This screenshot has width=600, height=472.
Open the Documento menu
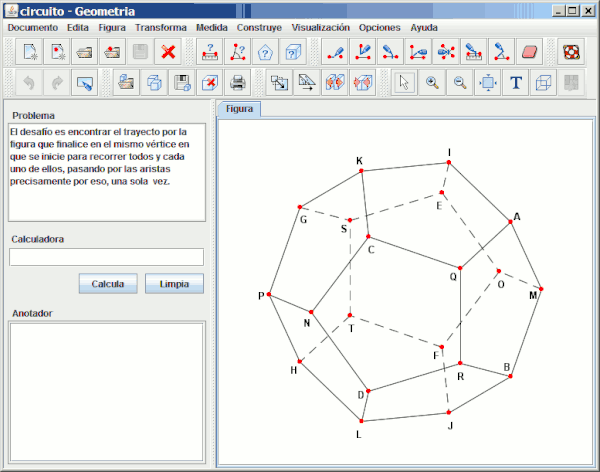coord(33,28)
